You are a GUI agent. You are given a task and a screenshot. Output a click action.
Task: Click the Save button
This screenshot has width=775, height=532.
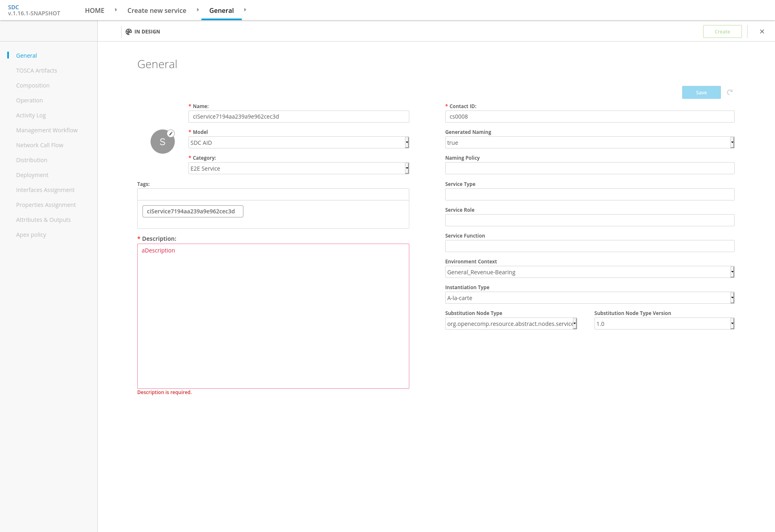[x=701, y=92]
